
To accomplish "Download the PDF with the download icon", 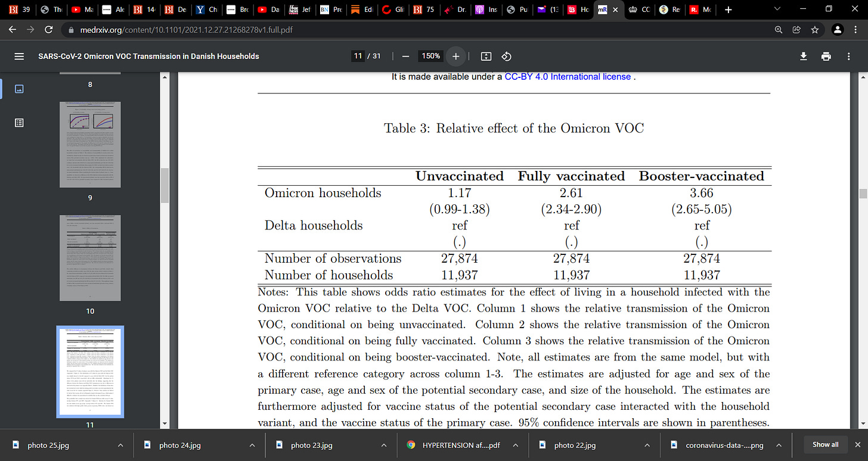I will click(x=803, y=56).
